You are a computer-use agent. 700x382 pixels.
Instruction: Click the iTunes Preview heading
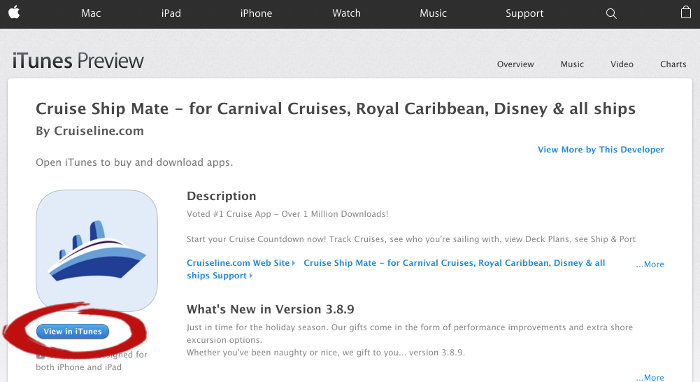coord(78,61)
